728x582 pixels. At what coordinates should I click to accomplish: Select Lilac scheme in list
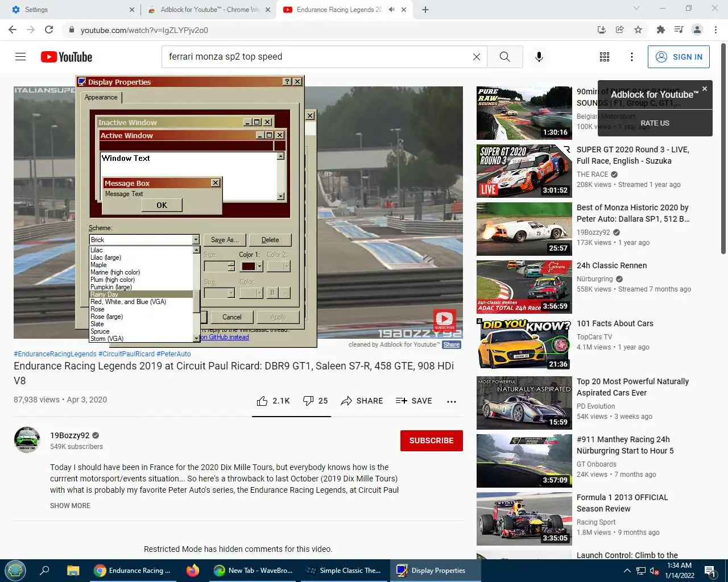(x=141, y=250)
